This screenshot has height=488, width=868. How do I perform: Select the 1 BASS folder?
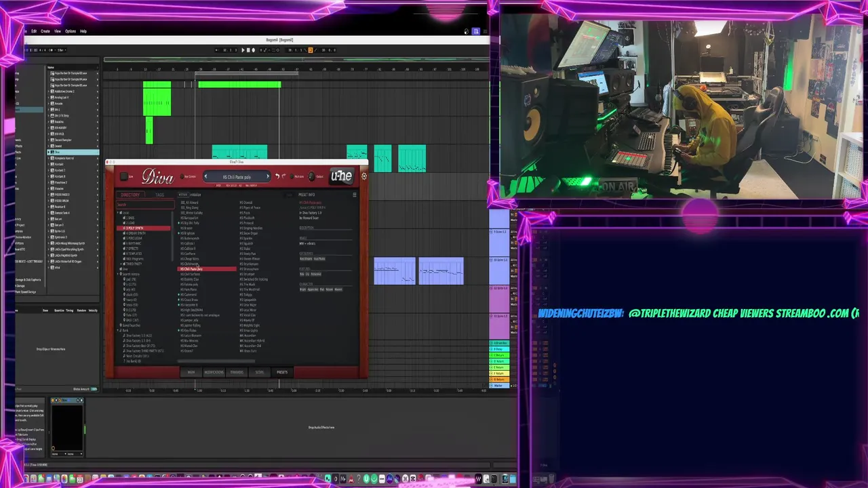click(x=130, y=218)
